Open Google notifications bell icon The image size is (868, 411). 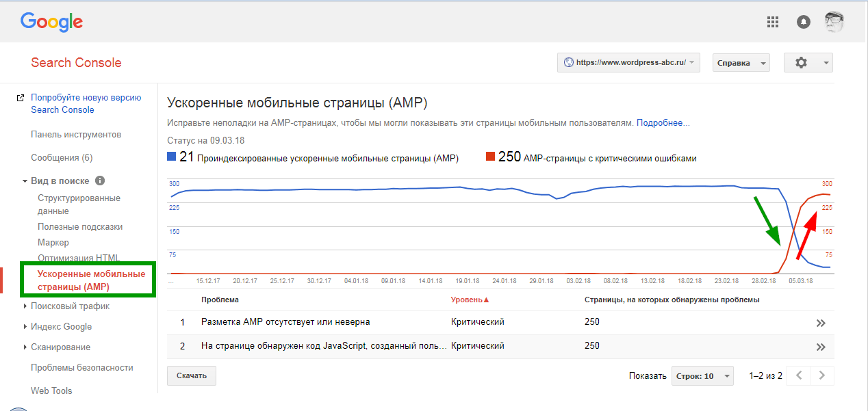click(x=804, y=22)
